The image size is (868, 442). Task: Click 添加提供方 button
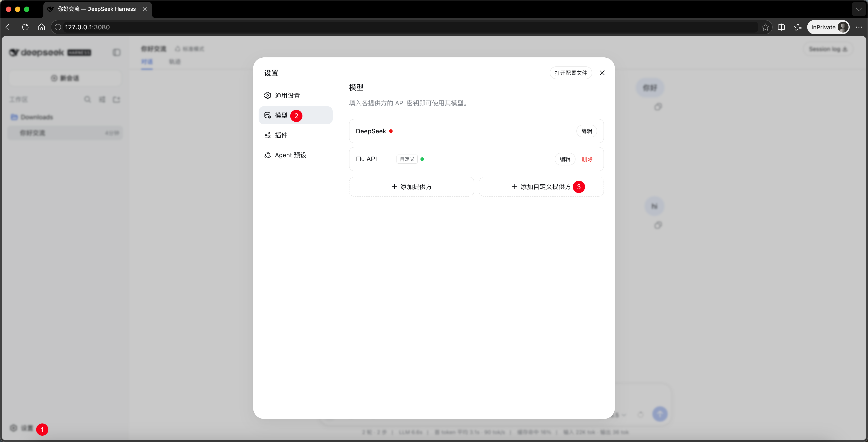click(411, 187)
